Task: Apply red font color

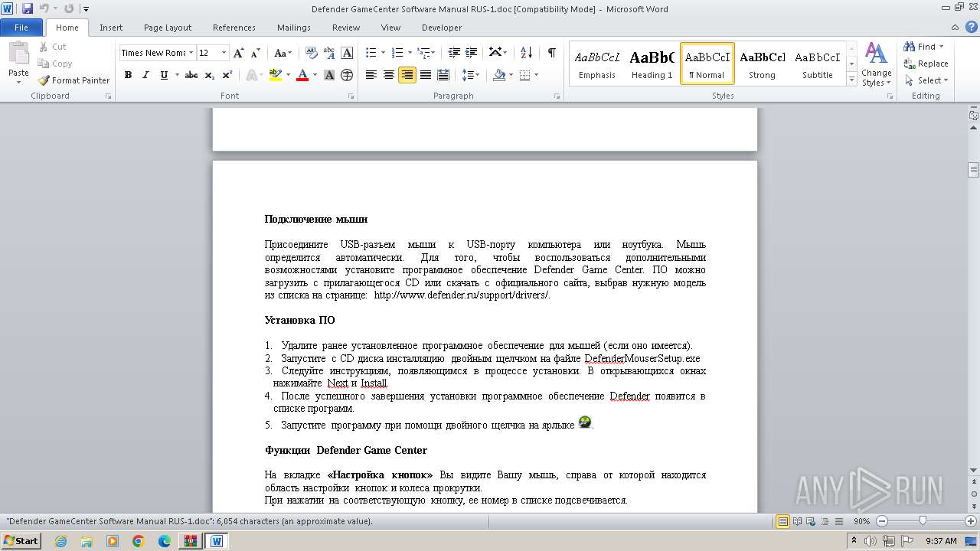Action: [302, 75]
